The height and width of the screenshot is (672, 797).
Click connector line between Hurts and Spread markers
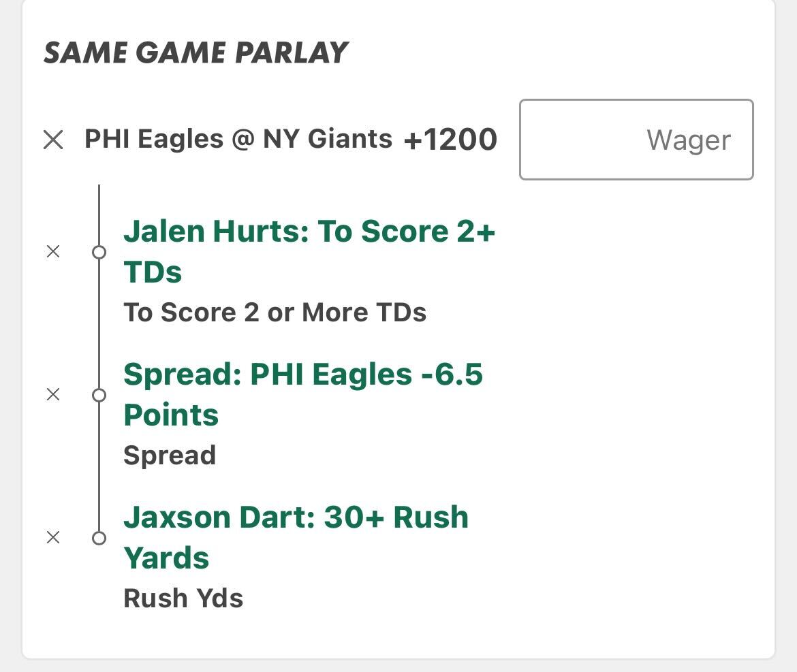pos(99,323)
